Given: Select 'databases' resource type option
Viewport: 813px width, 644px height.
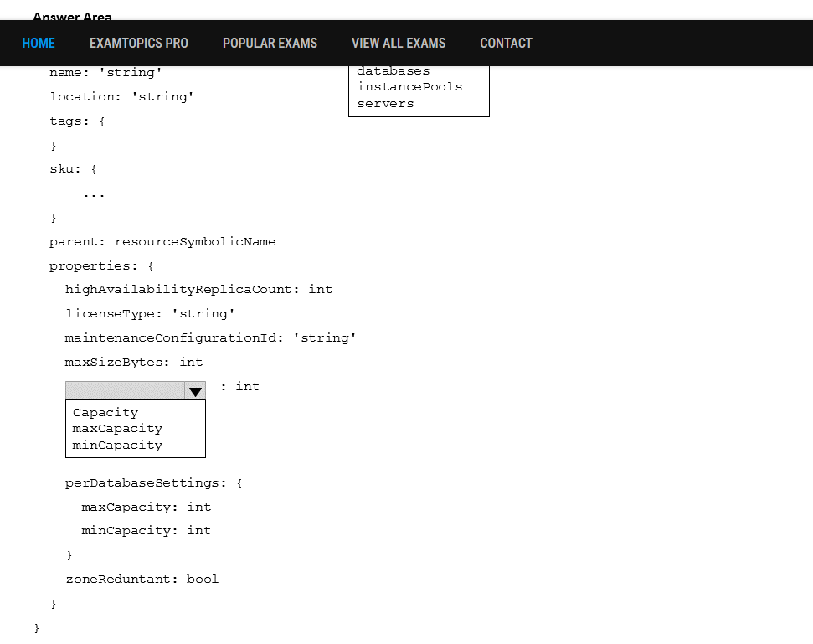Looking at the screenshot, I should point(393,71).
